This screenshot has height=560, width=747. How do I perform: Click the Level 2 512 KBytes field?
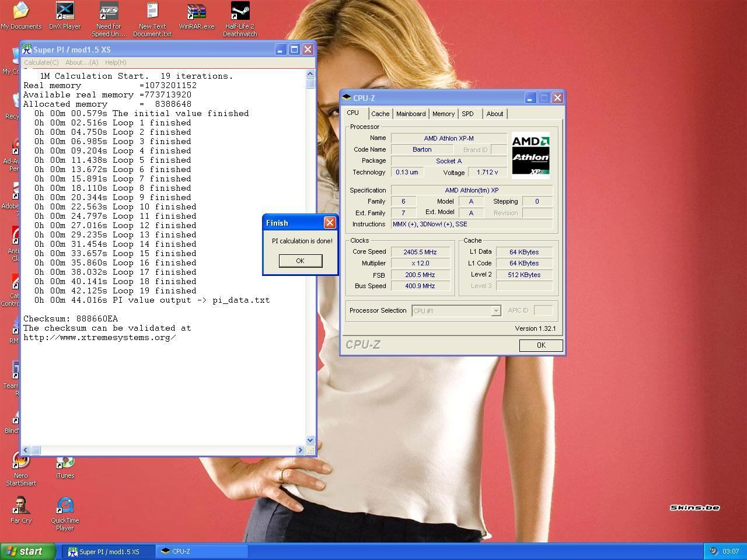[524, 275]
